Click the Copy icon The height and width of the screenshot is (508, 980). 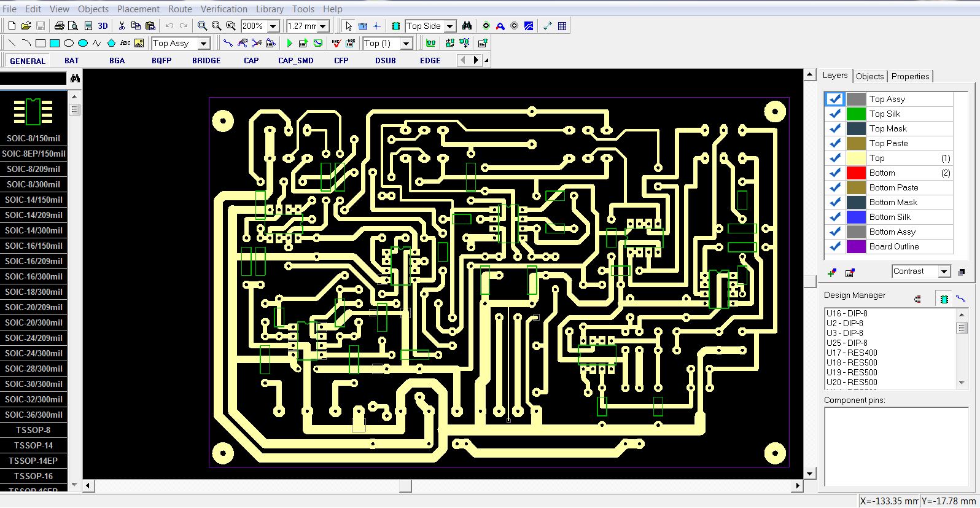coord(136,26)
